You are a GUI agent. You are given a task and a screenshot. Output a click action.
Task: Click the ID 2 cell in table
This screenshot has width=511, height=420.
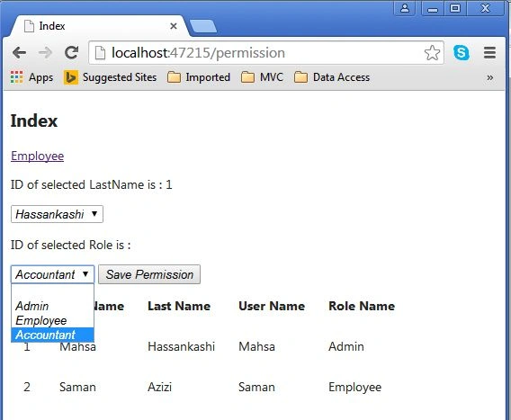pos(27,387)
